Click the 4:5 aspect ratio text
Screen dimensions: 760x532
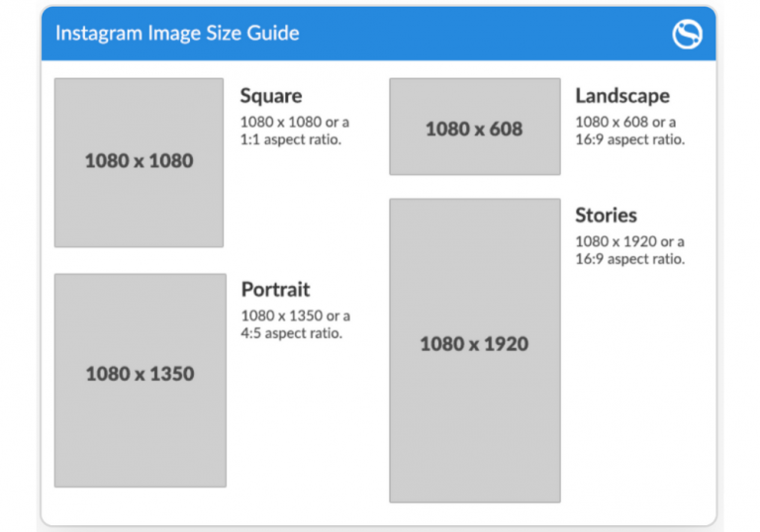click(x=292, y=333)
